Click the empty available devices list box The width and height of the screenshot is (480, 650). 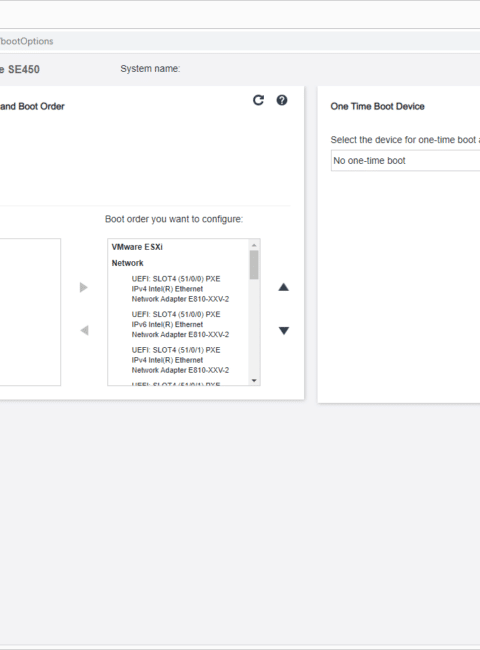point(30,312)
